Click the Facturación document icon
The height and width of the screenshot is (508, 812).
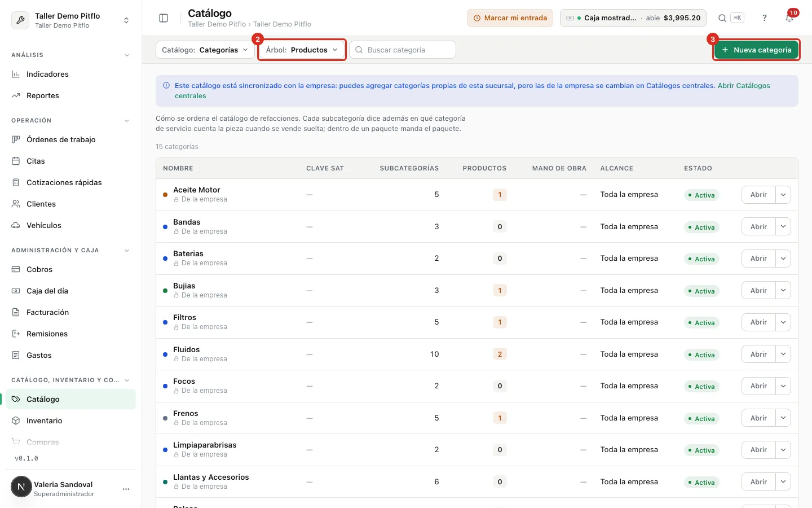16,312
